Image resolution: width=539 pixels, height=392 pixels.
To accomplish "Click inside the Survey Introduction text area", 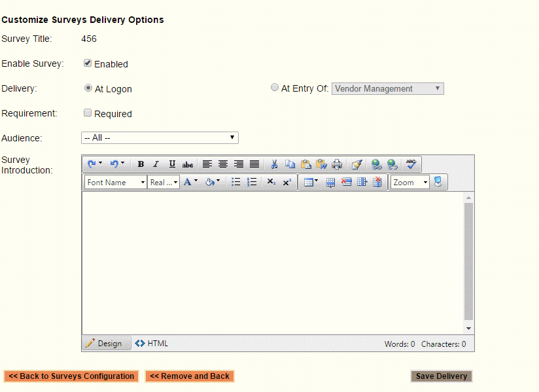I will [272, 262].
